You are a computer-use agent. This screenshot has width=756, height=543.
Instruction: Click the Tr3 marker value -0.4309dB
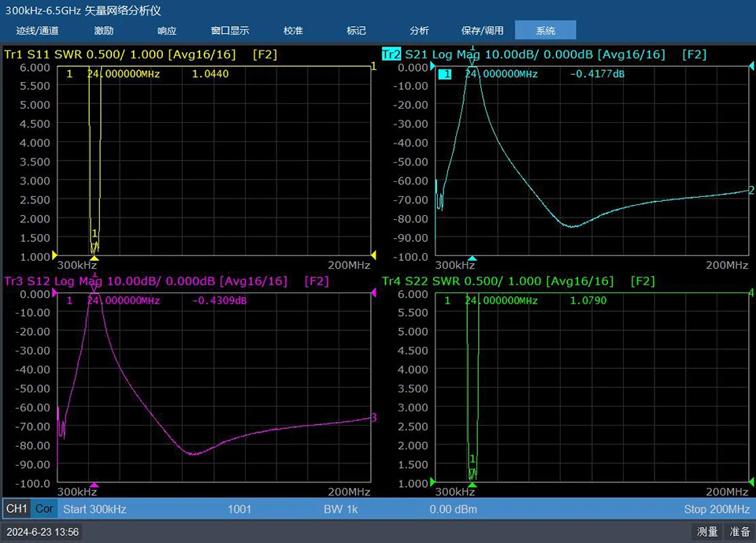coord(220,300)
